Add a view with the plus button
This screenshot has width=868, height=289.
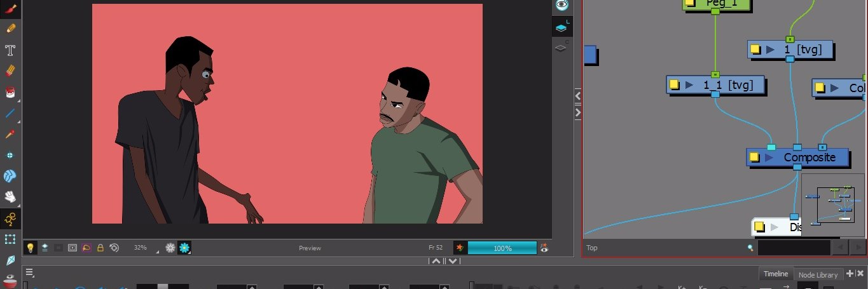850,273
